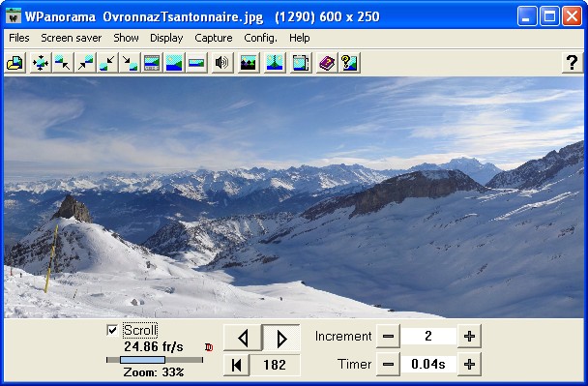This screenshot has width=588, height=386.
Task: Click the small wide landscape toolbar icon
Action: coord(196,63)
